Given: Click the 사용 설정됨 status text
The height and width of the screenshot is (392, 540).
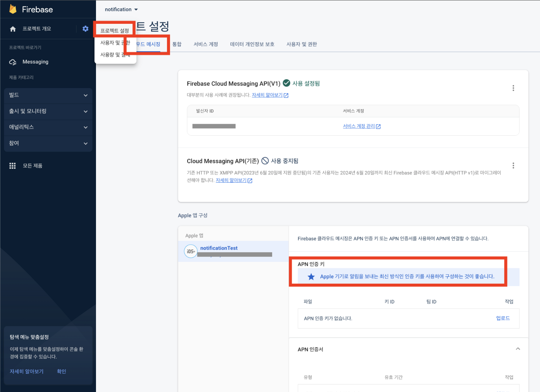Looking at the screenshot, I should (306, 83).
